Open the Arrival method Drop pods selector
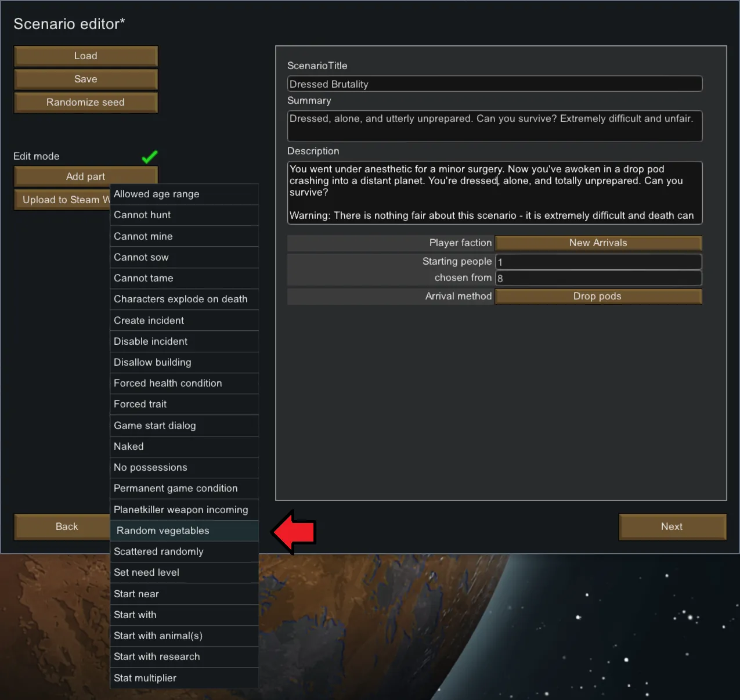The image size is (740, 700). (598, 296)
